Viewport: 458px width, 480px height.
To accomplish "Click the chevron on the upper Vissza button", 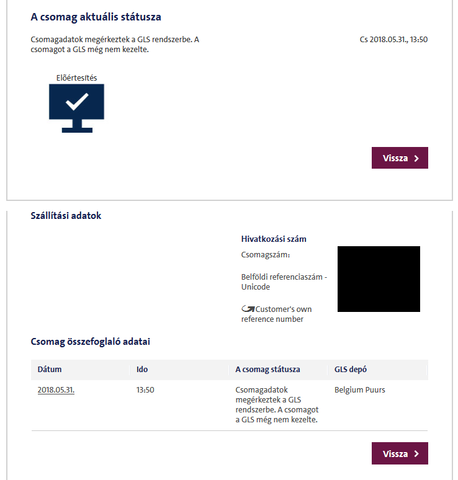I will click(416, 158).
